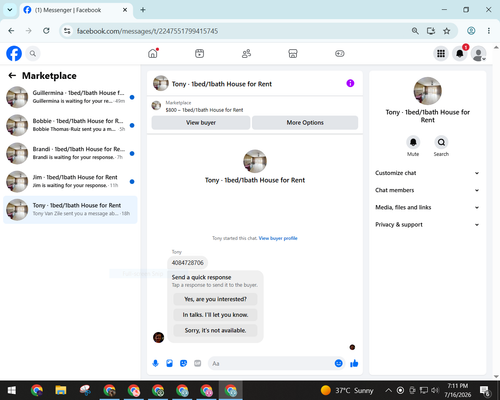500x400 pixels.
Task: Open the weather widget showing 37°C Sunny
Action: (x=347, y=390)
